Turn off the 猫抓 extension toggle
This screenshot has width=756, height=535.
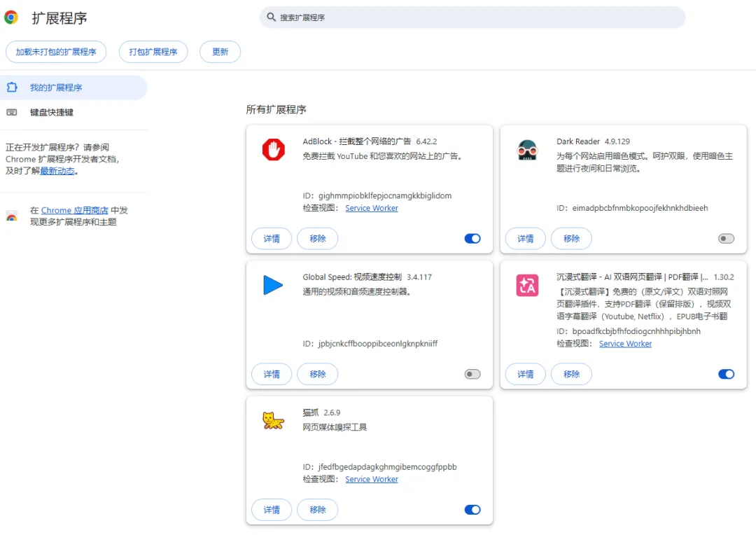click(x=472, y=509)
